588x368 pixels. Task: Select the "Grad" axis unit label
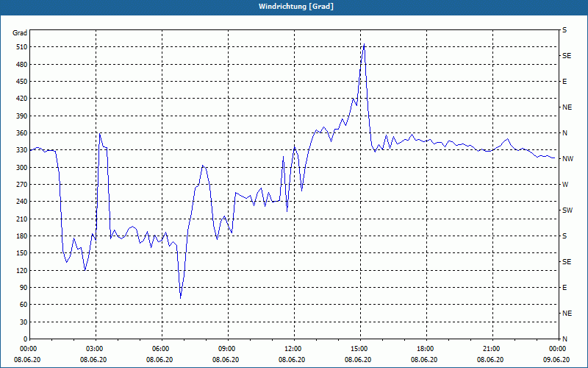pos(20,33)
